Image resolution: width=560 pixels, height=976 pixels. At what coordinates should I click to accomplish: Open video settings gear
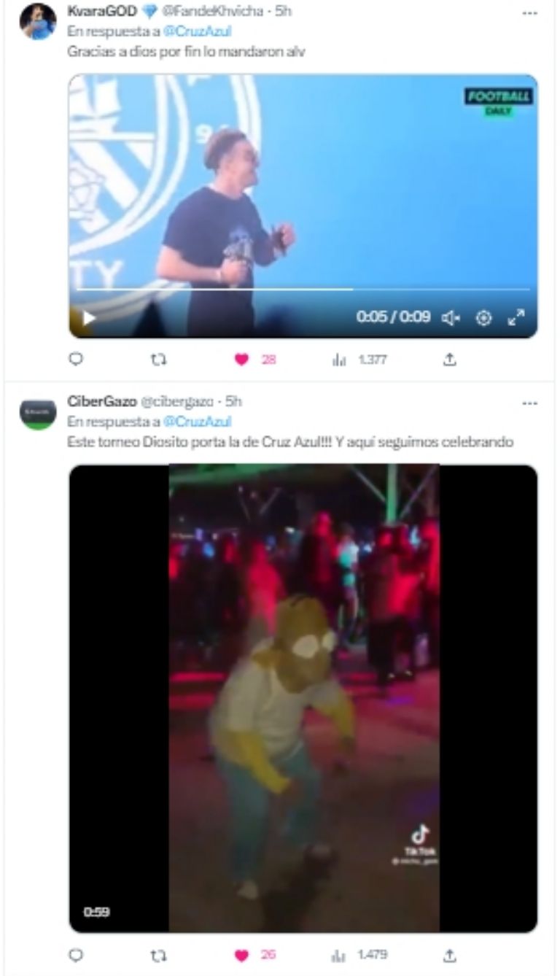(x=483, y=318)
